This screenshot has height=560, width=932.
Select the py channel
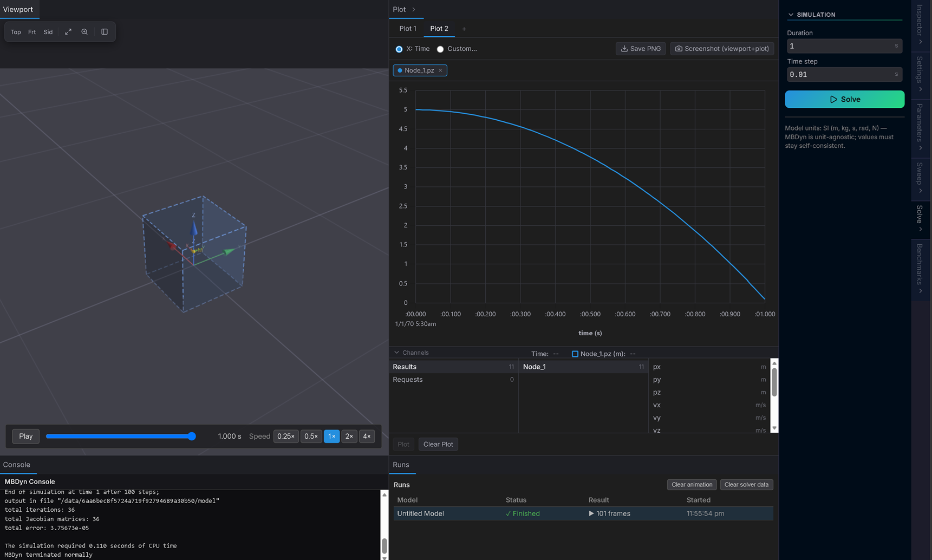pos(709,380)
